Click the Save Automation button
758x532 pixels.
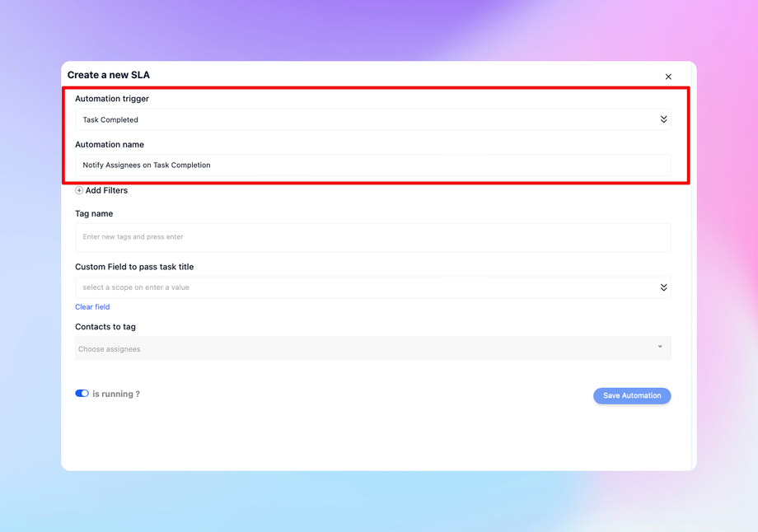632,395
